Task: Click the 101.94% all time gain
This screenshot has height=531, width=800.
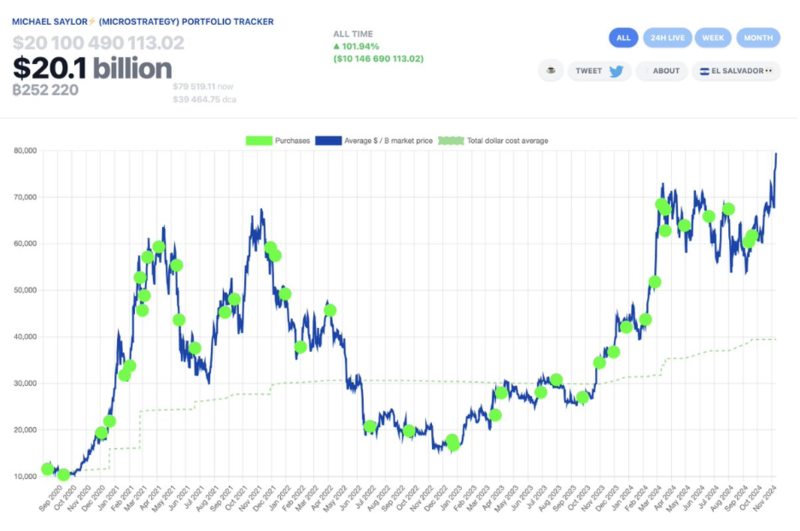Action: click(x=356, y=46)
